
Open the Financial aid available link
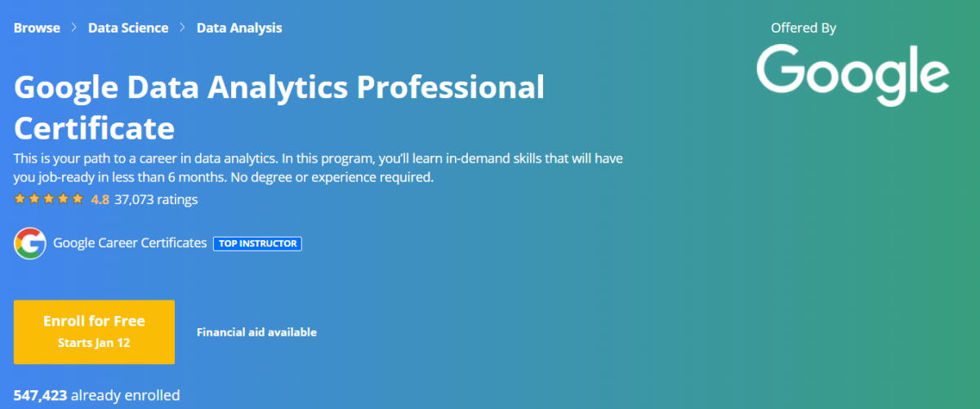(256, 332)
